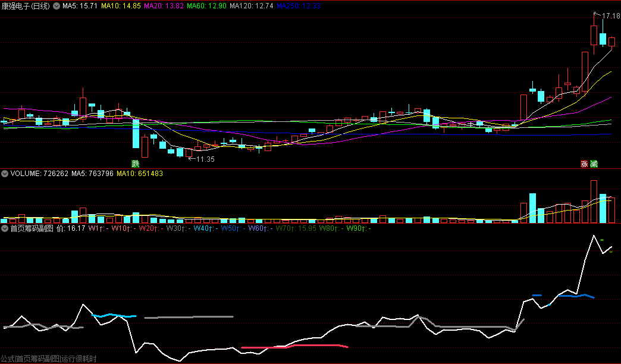
Task: Click the 公式[首页筹码副图]运行很耗时 status message
Action: 48,359
